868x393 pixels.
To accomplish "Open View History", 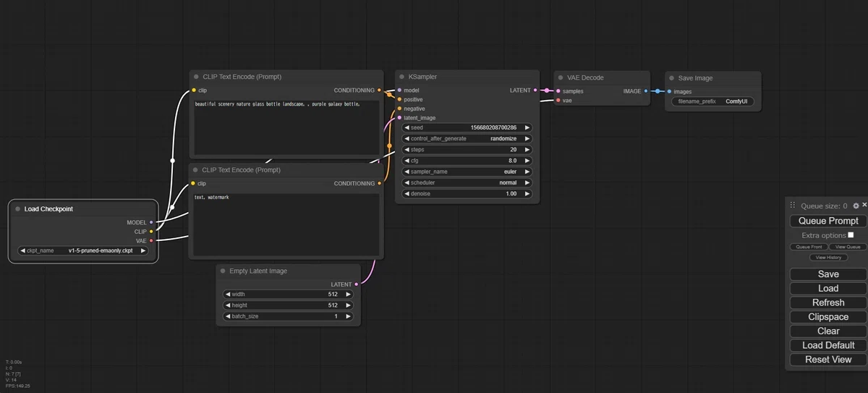I will pyautogui.click(x=828, y=257).
